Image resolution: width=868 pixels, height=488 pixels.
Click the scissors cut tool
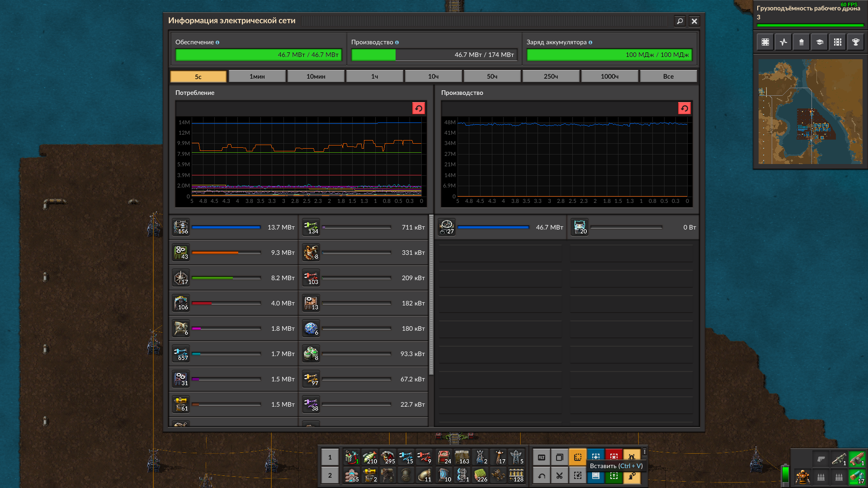tap(560, 475)
